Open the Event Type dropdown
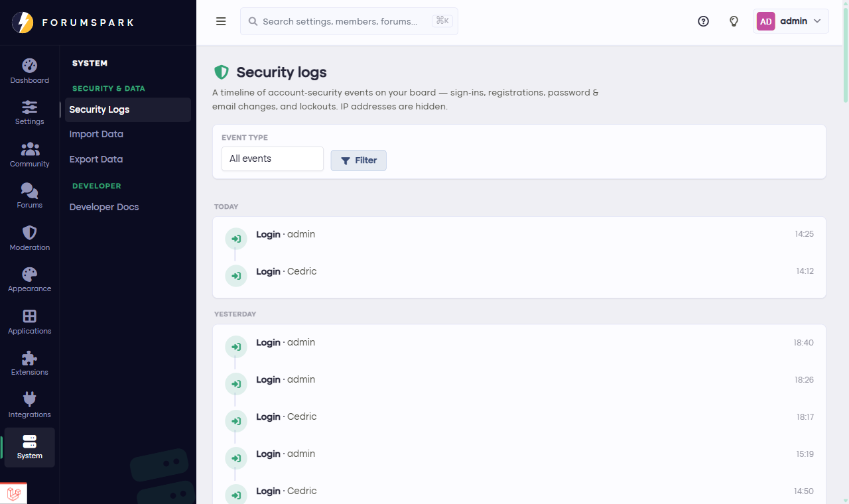This screenshot has width=849, height=504. pos(273,158)
